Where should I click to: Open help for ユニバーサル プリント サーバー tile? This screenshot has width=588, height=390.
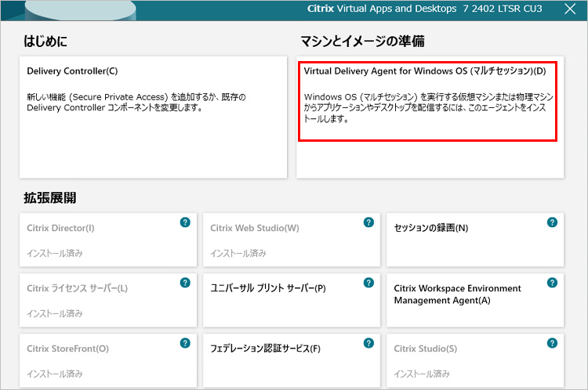click(x=368, y=283)
